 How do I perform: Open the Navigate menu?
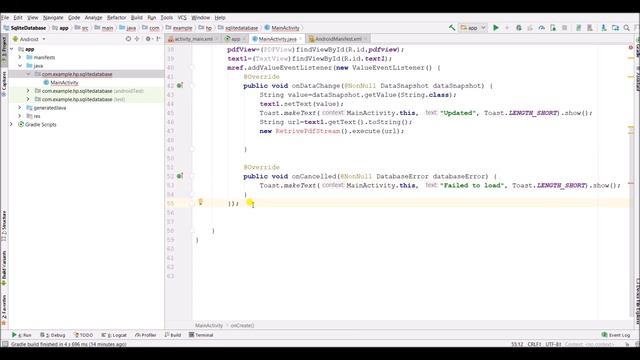pos(53,18)
